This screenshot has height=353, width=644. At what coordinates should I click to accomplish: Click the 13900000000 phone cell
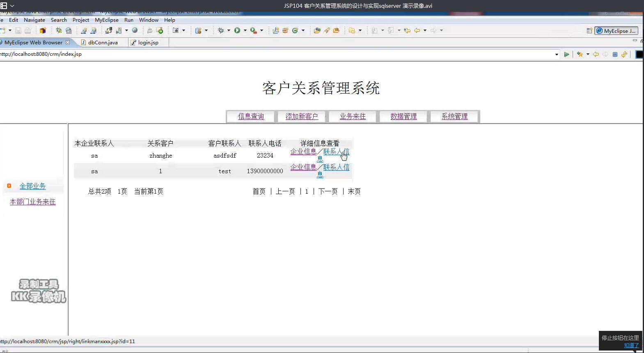tap(265, 171)
